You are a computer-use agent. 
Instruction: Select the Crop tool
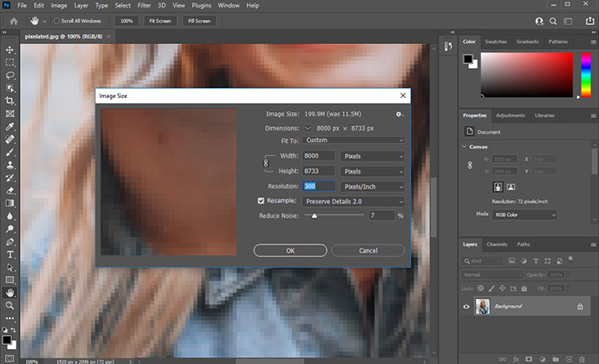pyautogui.click(x=10, y=101)
